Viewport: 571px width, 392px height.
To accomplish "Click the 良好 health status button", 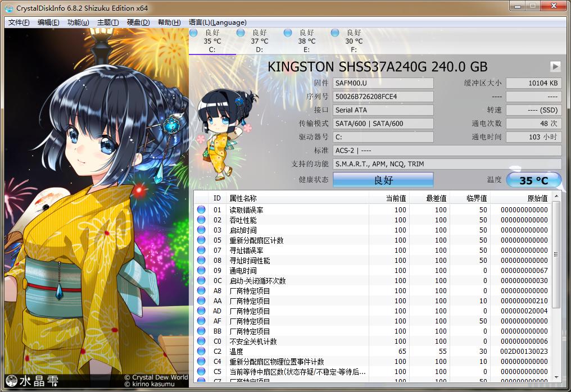I will pos(383,180).
